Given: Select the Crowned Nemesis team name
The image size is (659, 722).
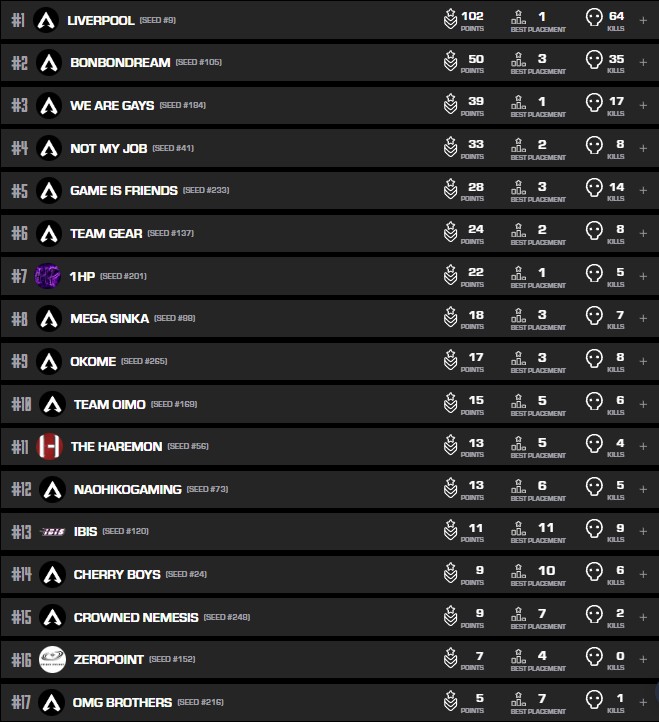Looking at the screenshot, I should click(135, 617).
